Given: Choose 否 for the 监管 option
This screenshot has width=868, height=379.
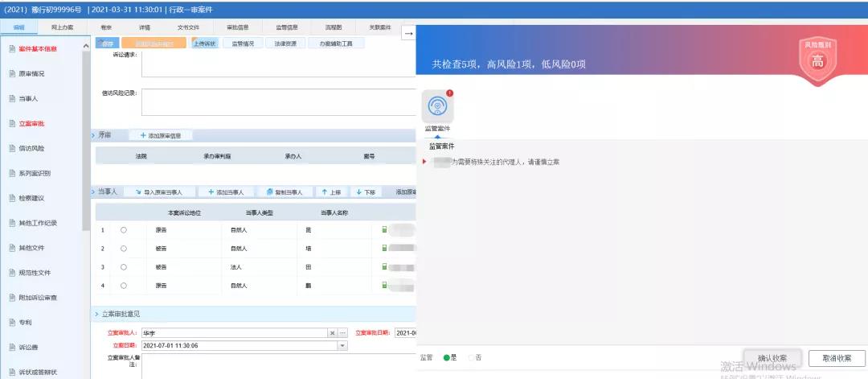Looking at the screenshot, I should coord(471,356).
